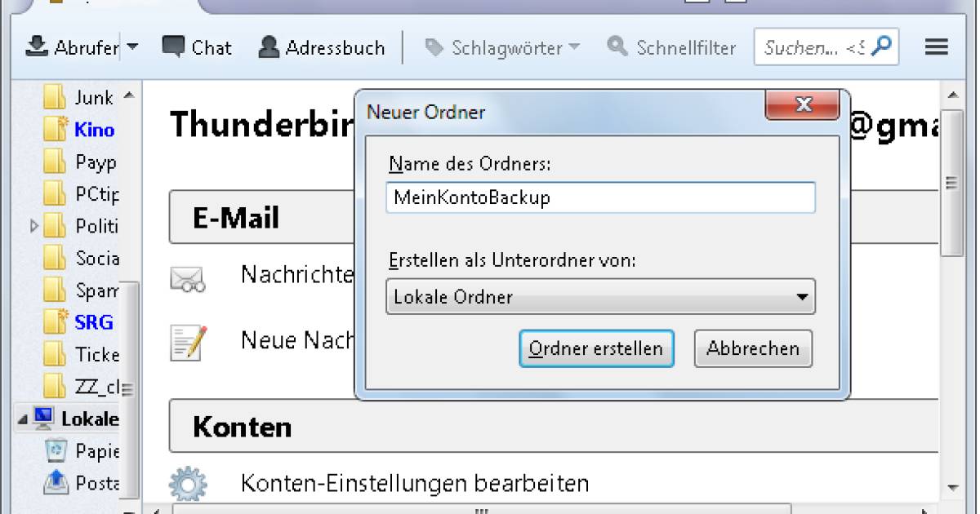Click folder pane scrollbar up arrow
Image resolution: width=980 pixels, height=514 pixels.
pos(129,96)
